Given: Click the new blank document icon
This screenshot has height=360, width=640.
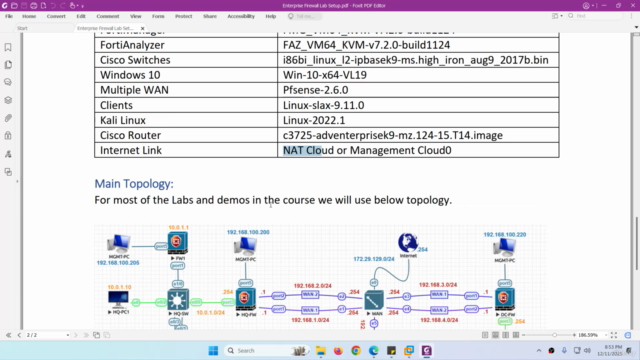Looking at the screenshot, I should (x=43, y=6).
